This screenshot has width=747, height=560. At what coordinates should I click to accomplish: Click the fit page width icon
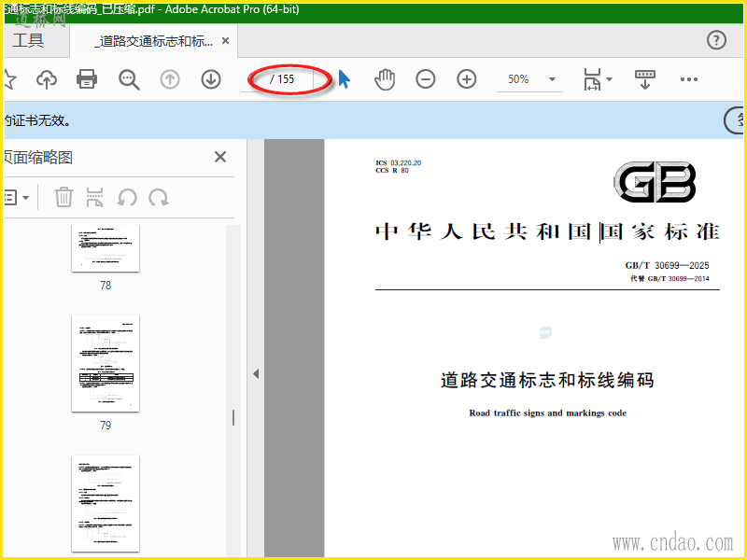tap(592, 79)
